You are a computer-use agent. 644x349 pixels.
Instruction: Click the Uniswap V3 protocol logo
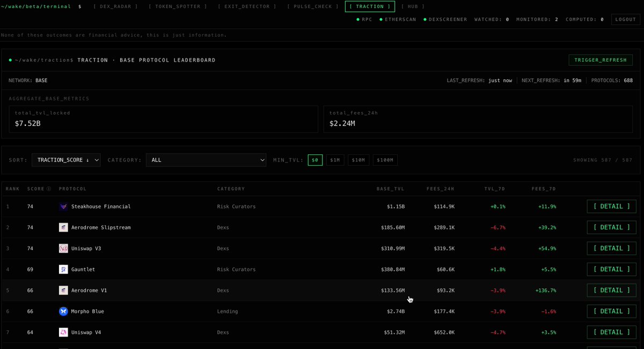(63, 248)
